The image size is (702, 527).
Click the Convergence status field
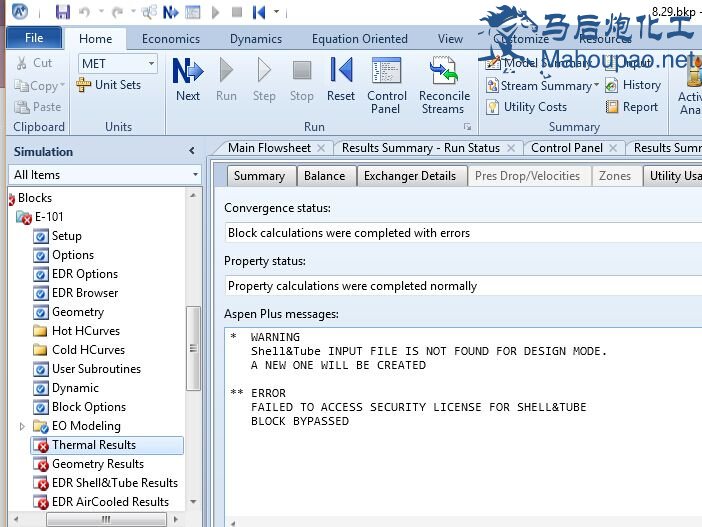tap(463, 233)
